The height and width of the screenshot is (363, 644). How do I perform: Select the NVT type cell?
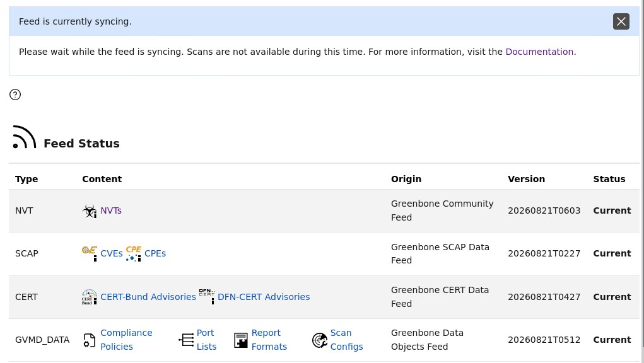(x=24, y=210)
